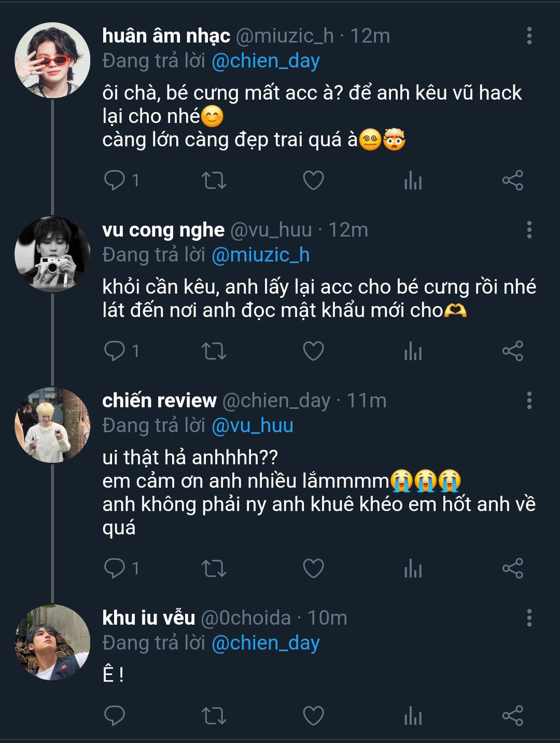Share huân âm nhạc's tweet

[512, 180]
